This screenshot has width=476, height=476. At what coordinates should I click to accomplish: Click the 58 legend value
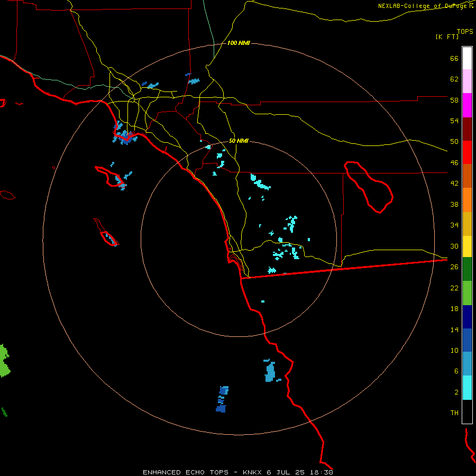pyautogui.click(x=454, y=100)
